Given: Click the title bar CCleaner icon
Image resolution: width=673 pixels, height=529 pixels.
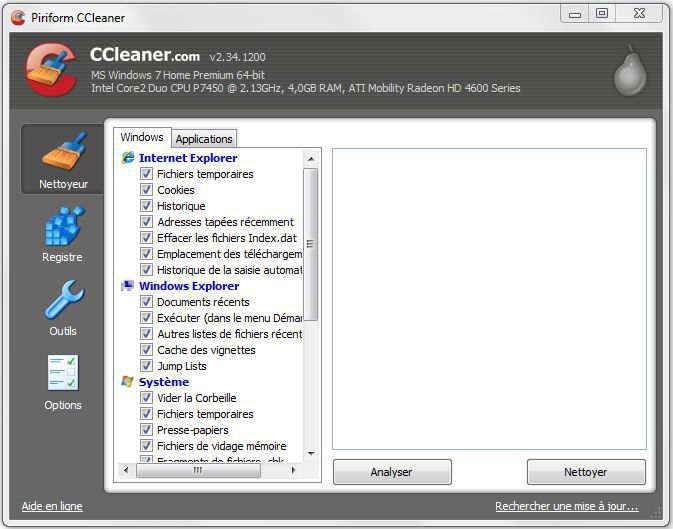Looking at the screenshot, I should click(x=18, y=18).
